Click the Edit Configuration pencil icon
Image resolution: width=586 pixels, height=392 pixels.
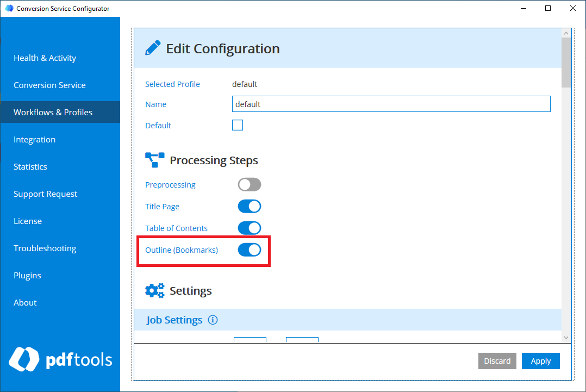pyautogui.click(x=153, y=48)
